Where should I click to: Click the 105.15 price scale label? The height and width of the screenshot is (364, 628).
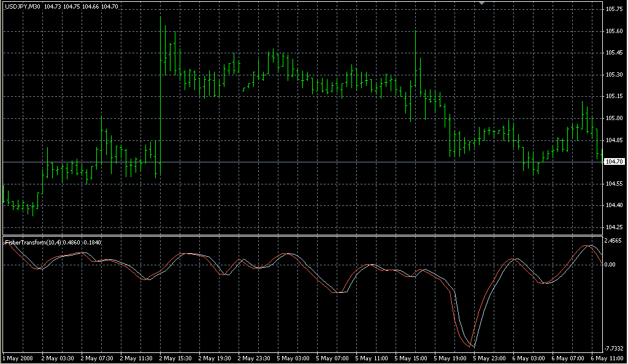click(614, 96)
